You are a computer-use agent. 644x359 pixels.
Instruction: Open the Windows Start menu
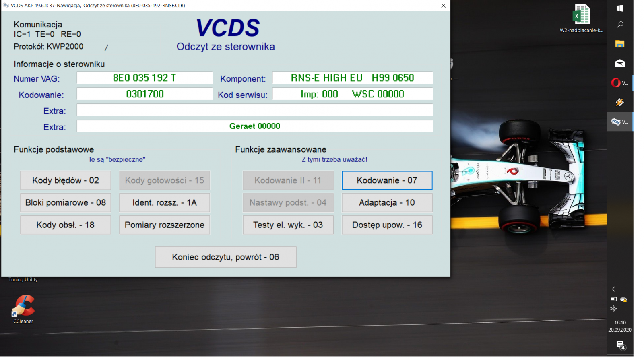[620, 8]
